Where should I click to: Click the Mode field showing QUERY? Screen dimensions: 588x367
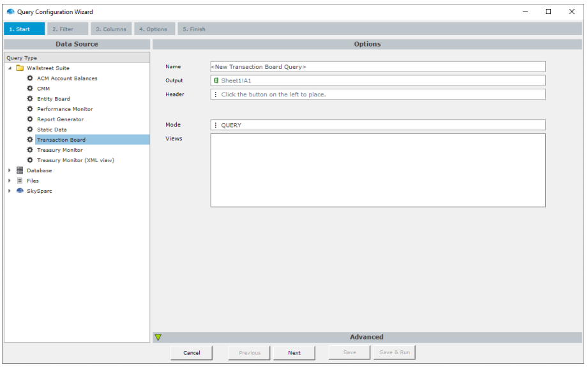[x=378, y=125]
